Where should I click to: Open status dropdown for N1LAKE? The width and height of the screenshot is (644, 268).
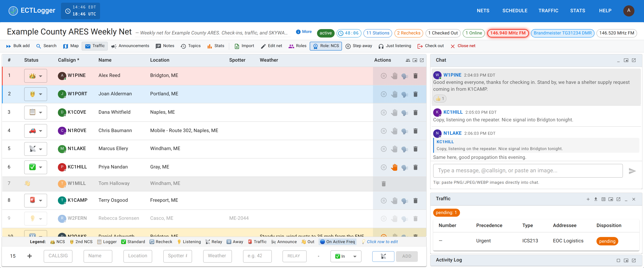tap(35, 149)
